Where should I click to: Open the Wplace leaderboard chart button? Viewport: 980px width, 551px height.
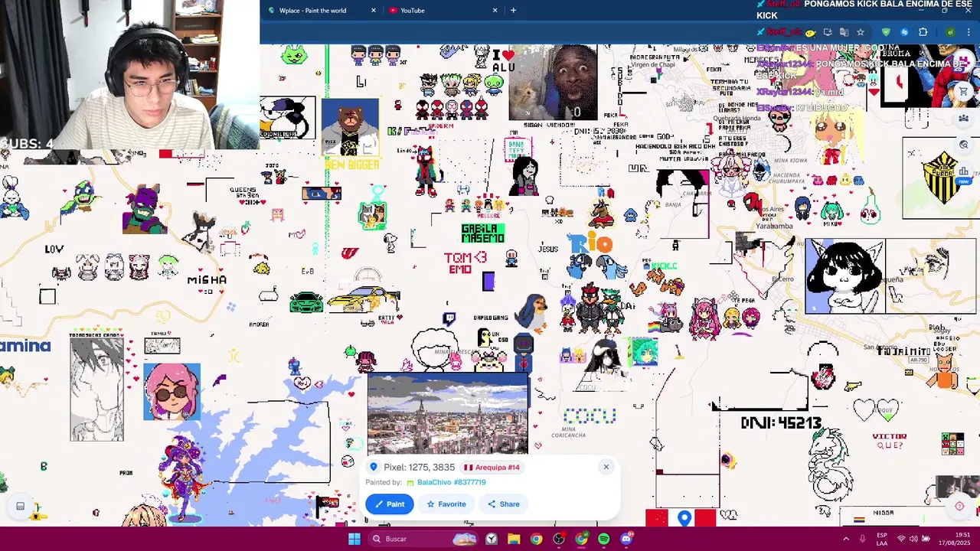(x=964, y=172)
